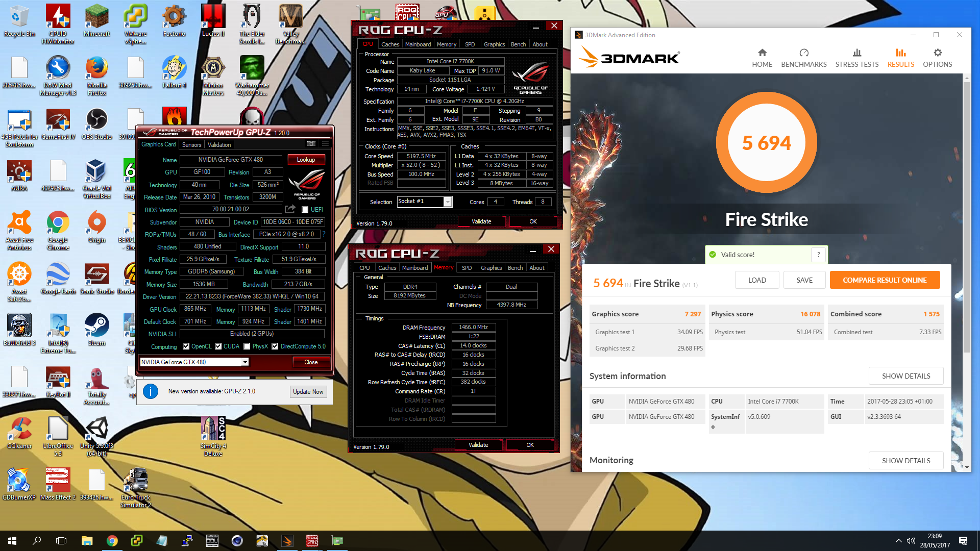Open the Action Center notification icon

pos(963,541)
